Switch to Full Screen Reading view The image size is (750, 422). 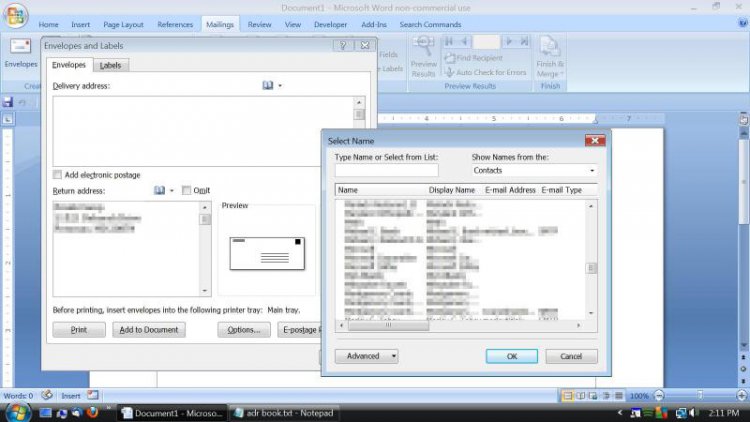[x=580, y=396]
